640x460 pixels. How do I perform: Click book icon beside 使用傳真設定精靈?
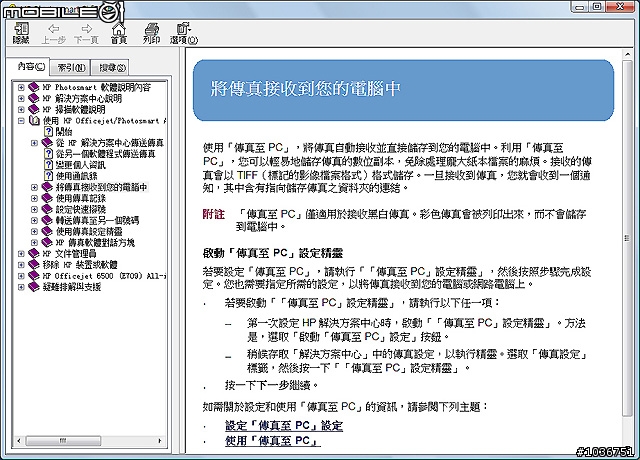pyautogui.click(x=47, y=231)
